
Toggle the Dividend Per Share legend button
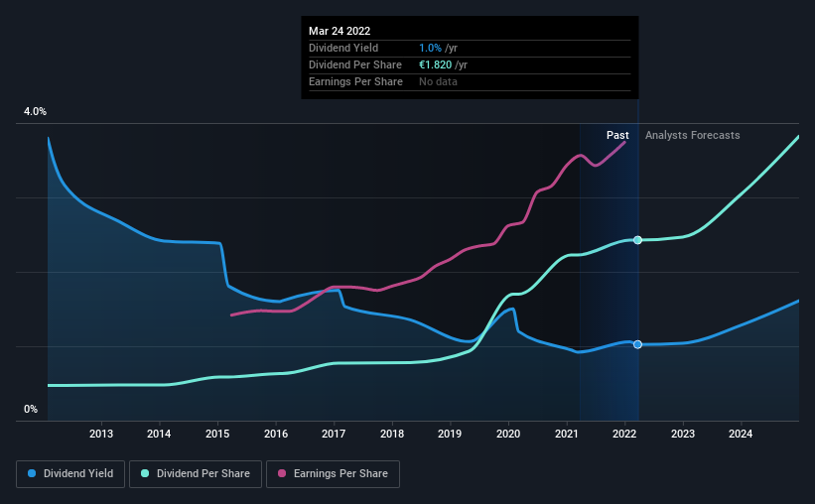point(196,474)
